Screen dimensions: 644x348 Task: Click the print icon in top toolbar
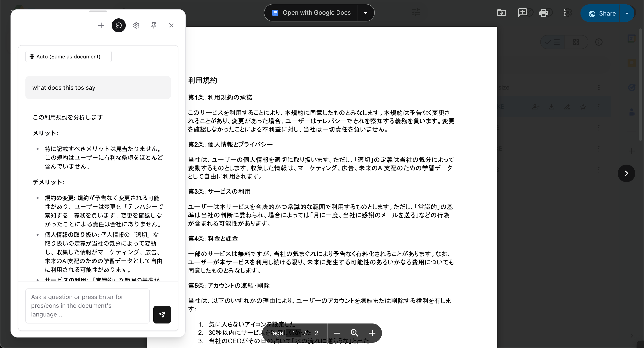pyautogui.click(x=543, y=12)
